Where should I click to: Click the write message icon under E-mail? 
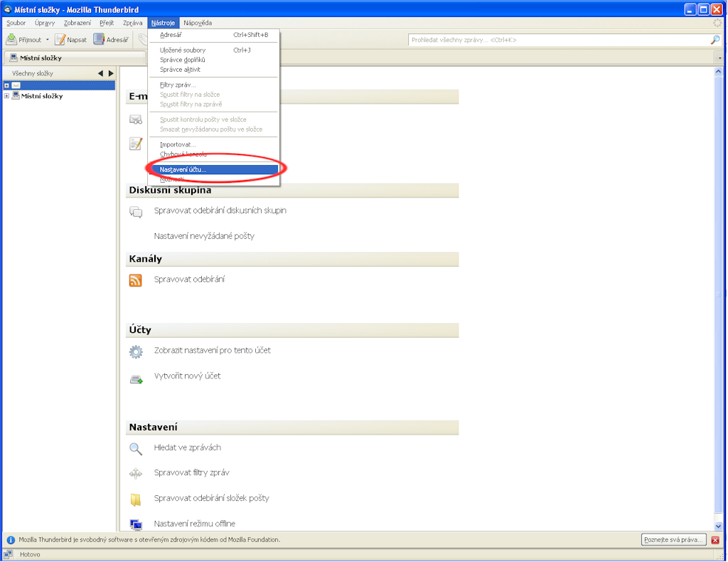click(x=136, y=144)
